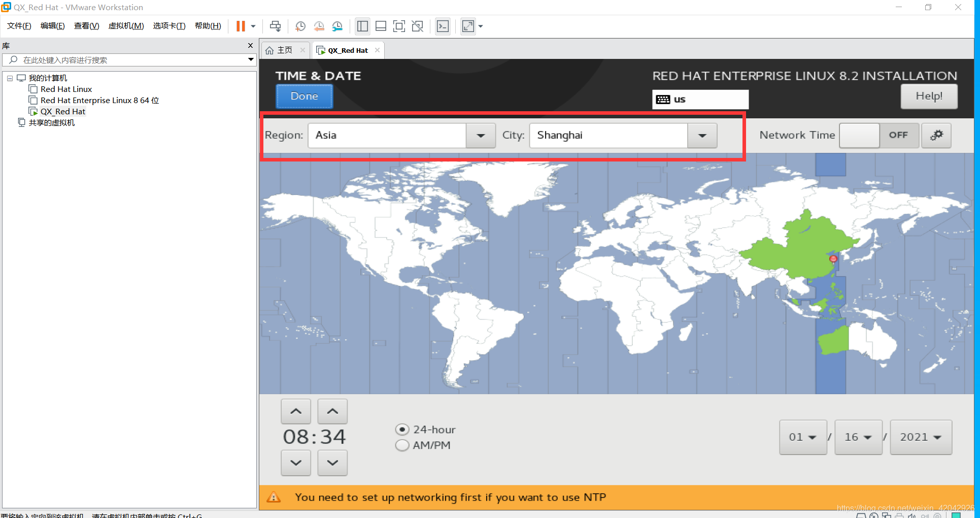Open the month dropdown showing 01
The width and height of the screenshot is (980, 518).
tap(803, 437)
